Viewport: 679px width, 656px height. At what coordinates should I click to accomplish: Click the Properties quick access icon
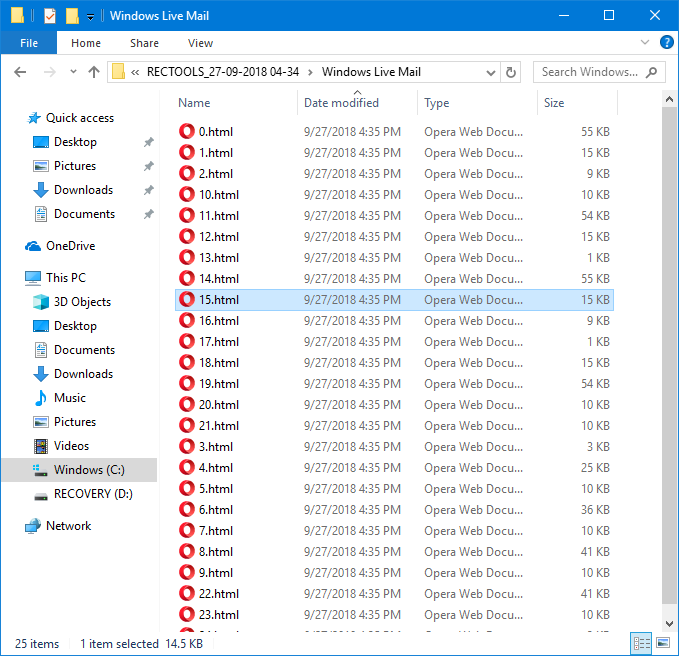[x=50, y=16]
